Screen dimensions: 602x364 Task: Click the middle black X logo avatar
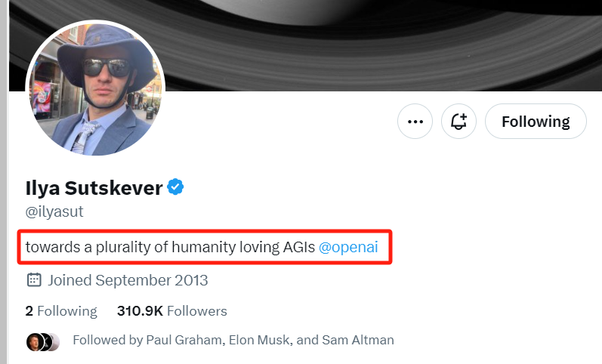(x=45, y=341)
